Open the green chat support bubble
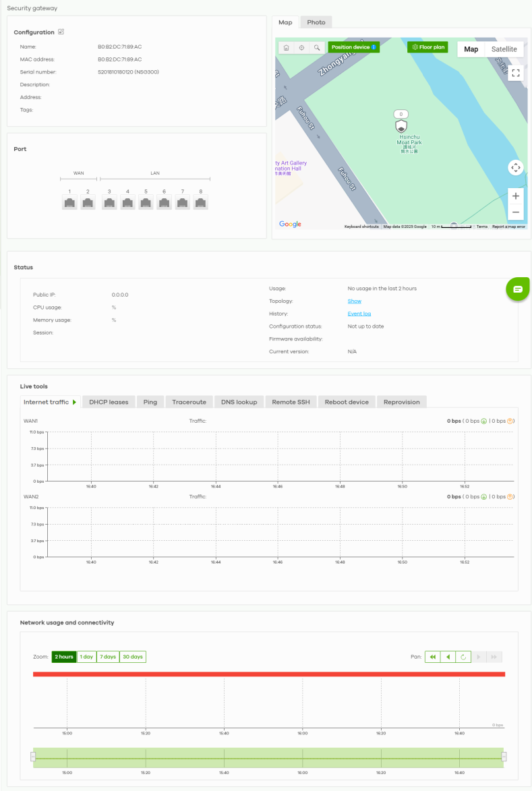Viewport: 532px width, 791px height. [x=518, y=289]
